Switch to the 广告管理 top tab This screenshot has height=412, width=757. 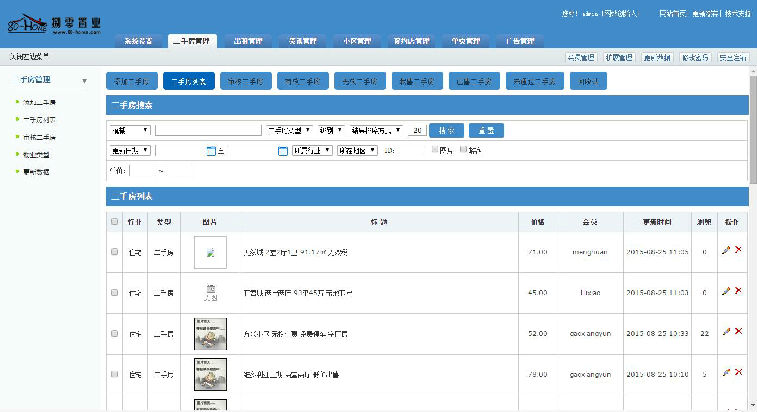[520, 41]
